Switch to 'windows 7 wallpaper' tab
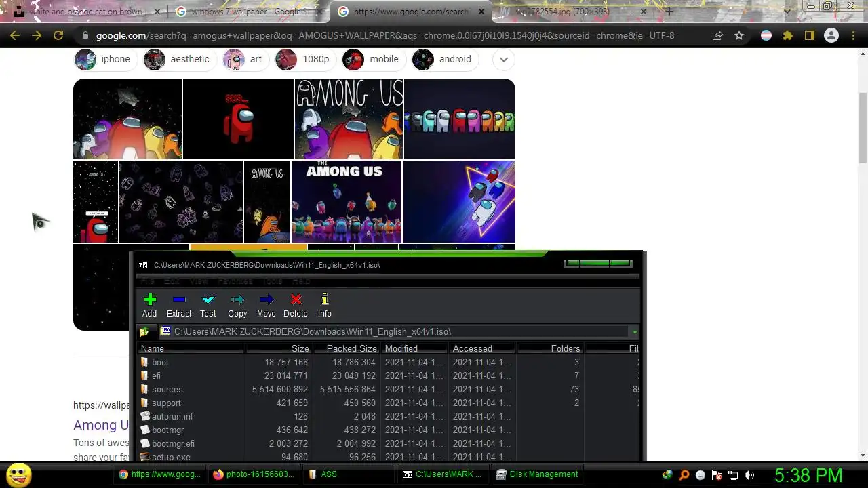Image resolution: width=868 pixels, height=488 pixels. 248,12
